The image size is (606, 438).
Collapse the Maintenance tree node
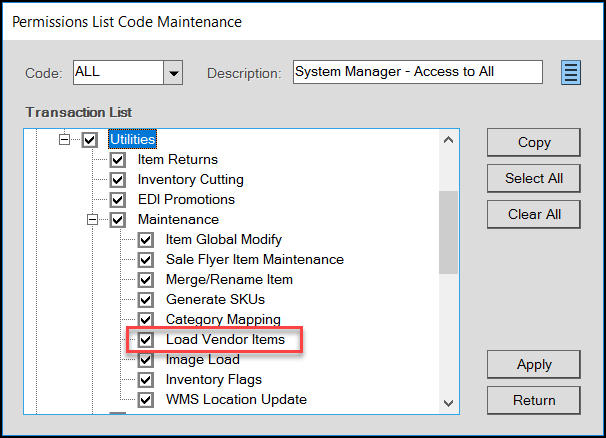click(x=92, y=220)
